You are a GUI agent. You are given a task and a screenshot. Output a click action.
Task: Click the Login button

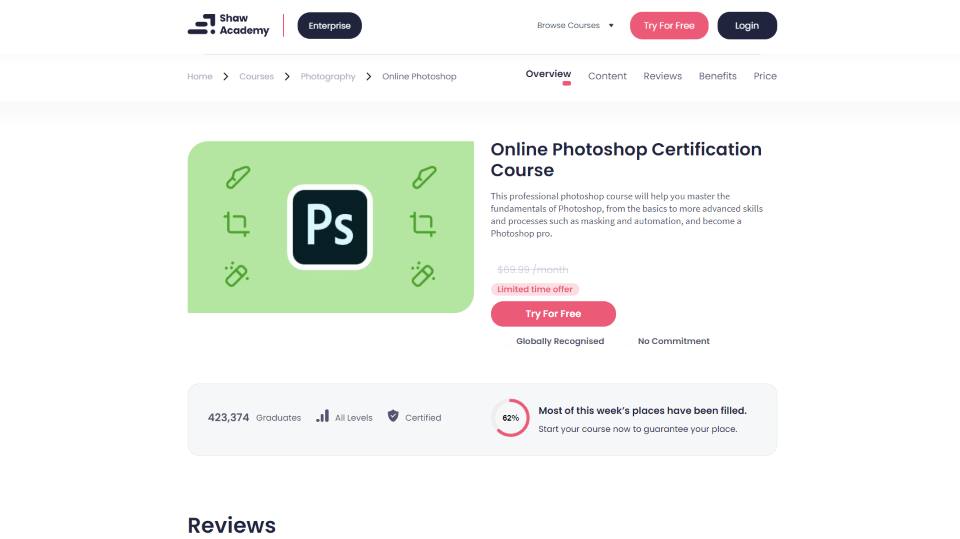pos(747,26)
